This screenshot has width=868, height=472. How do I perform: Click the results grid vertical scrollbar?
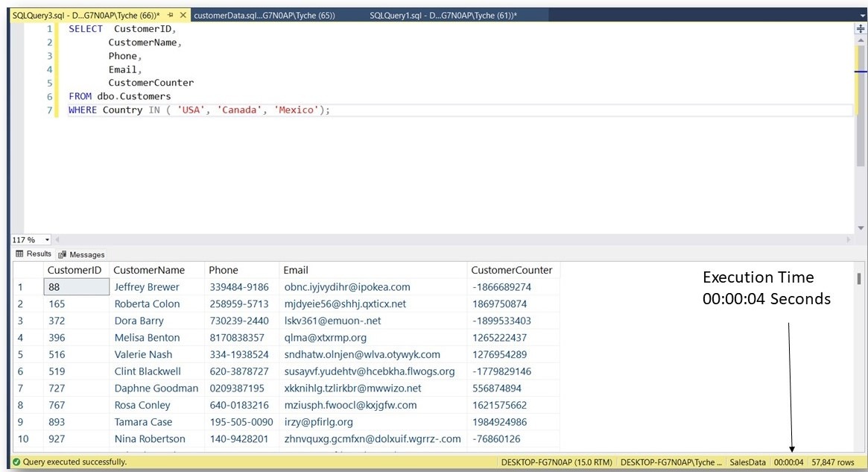tap(858, 278)
